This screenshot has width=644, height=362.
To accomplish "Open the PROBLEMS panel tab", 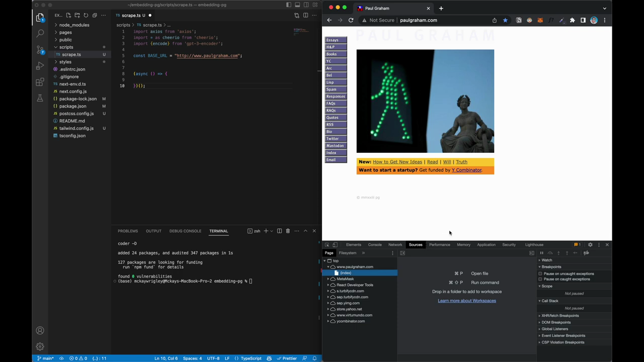I will (x=128, y=231).
